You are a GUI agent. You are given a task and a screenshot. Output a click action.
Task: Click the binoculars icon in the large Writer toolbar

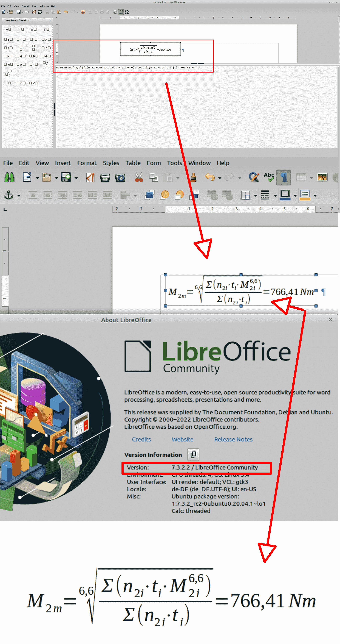(10, 177)
